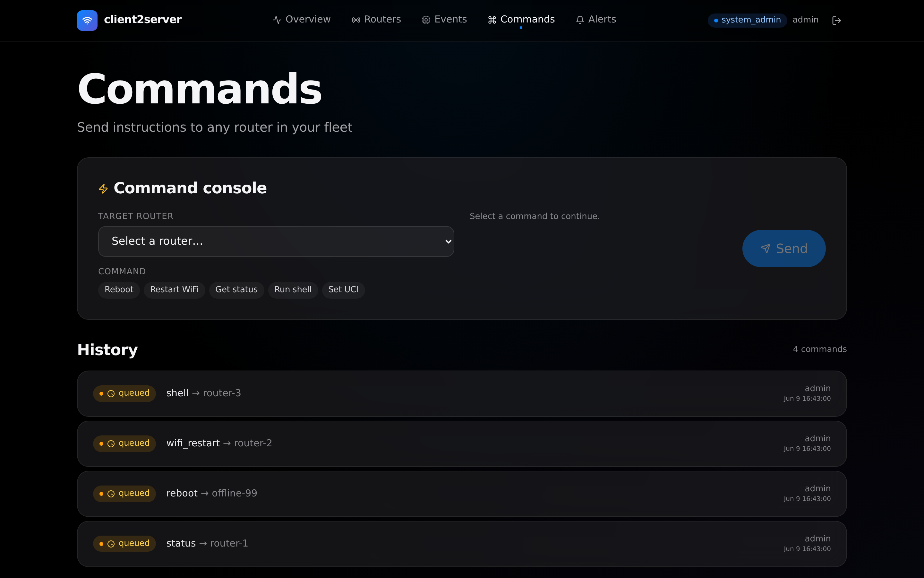924x578 pixels.
Task: Click the Select a command to continue hint
Action: coord(535,216)
